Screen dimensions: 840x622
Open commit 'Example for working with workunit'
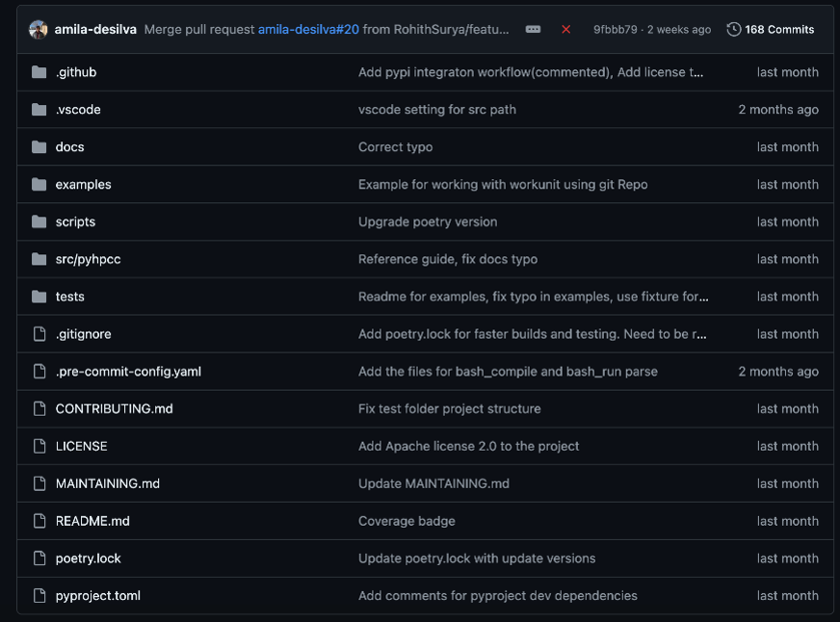coord(503,185)
